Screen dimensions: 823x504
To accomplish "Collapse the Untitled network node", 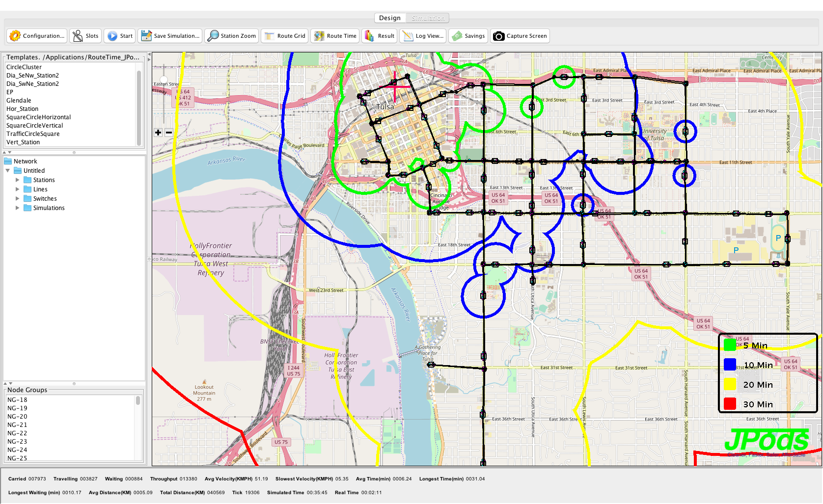I will point(8,171).
